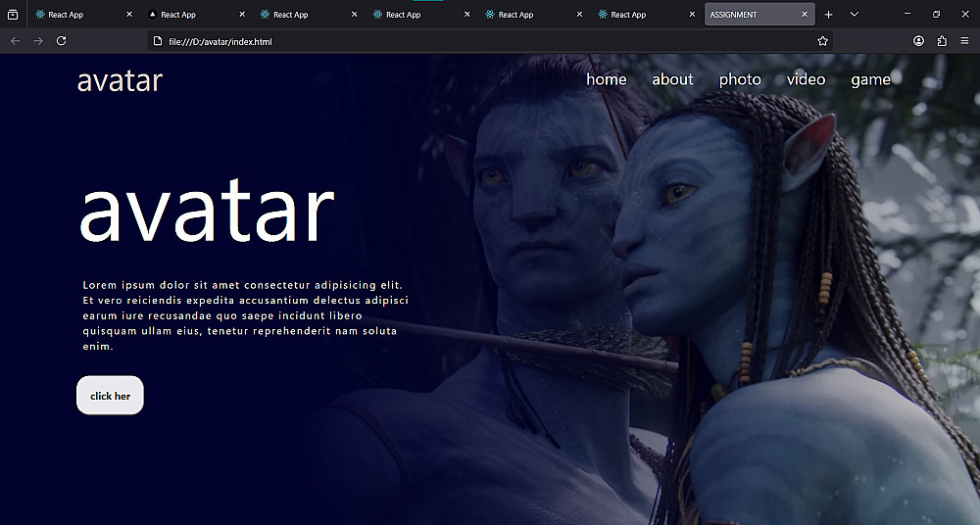The height and width of the screenshot is (525, 980).
Task: Switch to React App tab with triangle favicon
Action: (x=195, y=15)
